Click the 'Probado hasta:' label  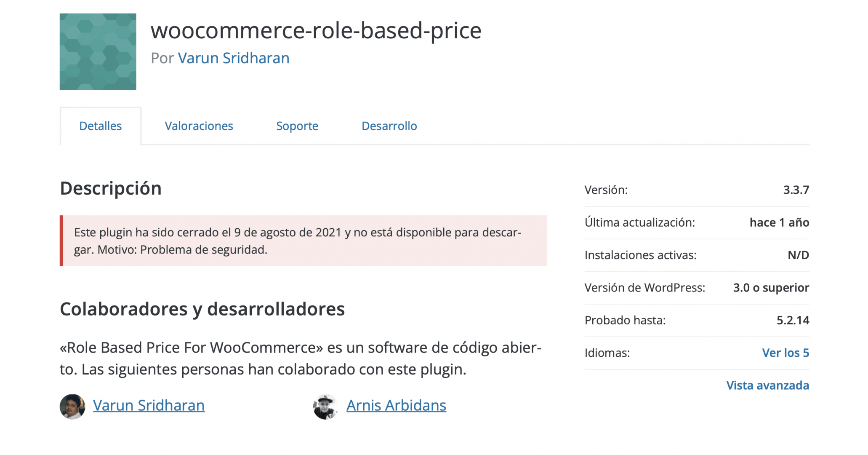pos(625,320)
